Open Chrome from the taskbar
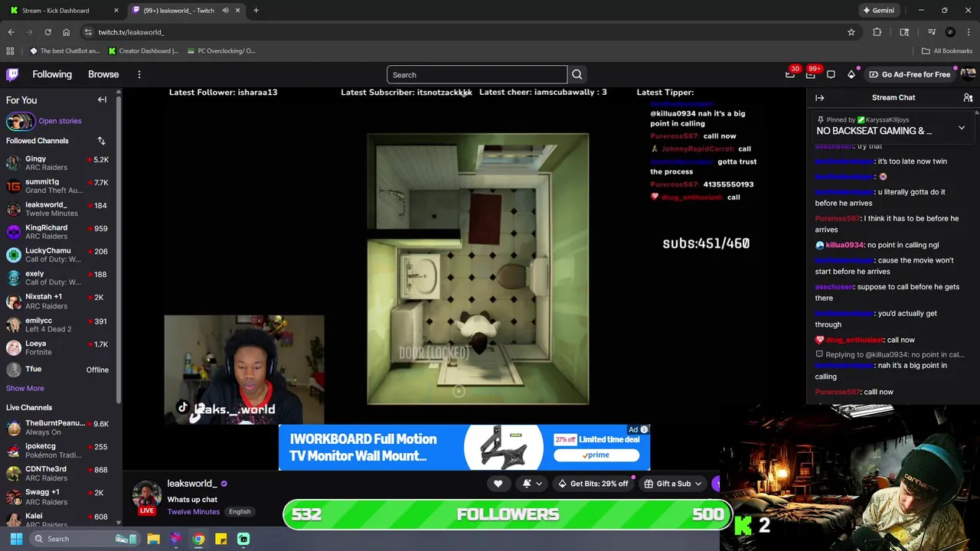This screenshot has height=551, width=980. pyautogui.click(x=198, y=539)
